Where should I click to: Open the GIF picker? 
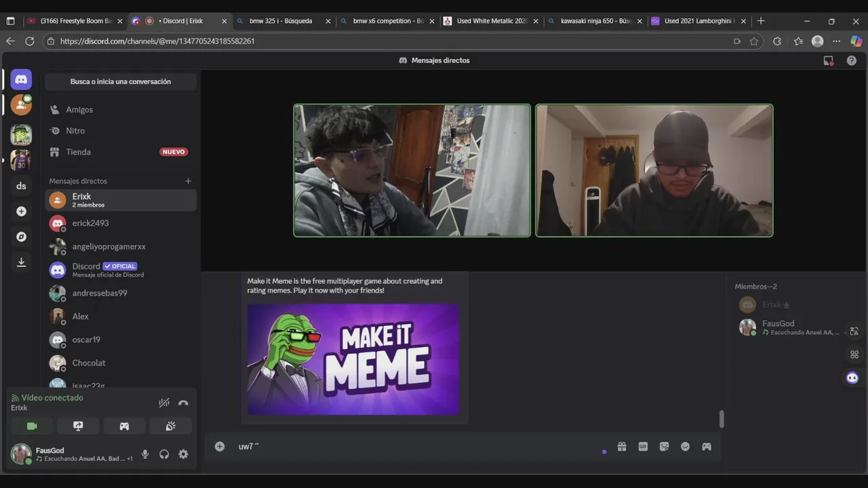pyautogui.click(x=643, y=447)
